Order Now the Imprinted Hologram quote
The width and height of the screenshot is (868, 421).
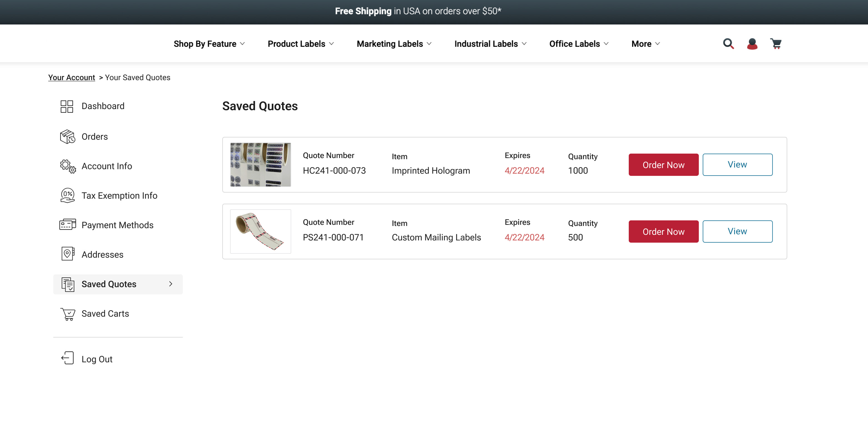(663, 165)
